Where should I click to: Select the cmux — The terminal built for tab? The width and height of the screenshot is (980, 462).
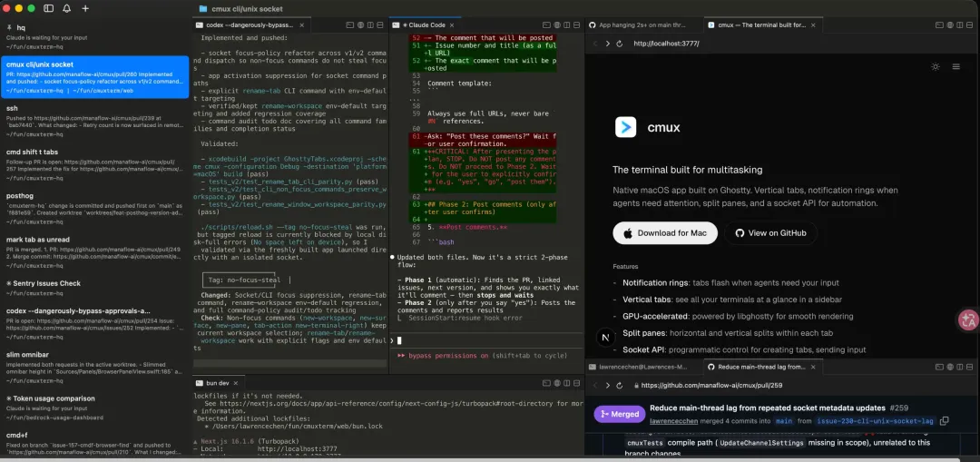point(762,25)
